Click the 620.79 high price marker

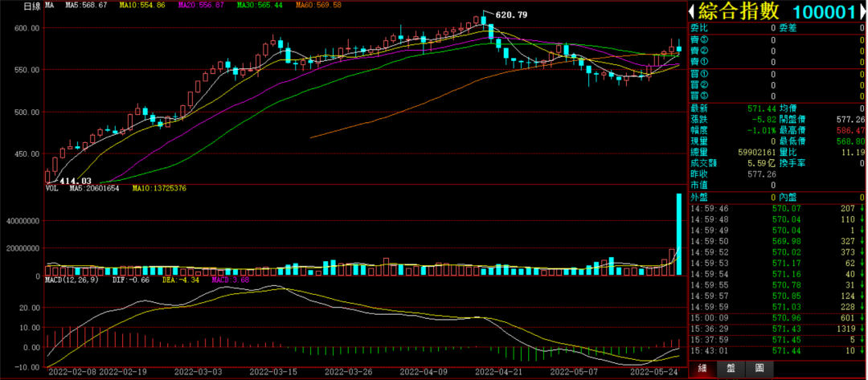point(510,15)
